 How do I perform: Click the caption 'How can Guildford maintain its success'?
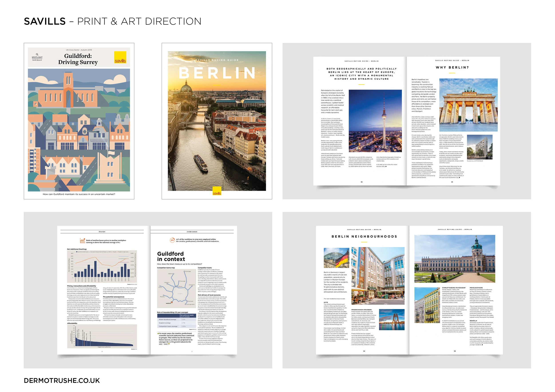pos(79,194)
